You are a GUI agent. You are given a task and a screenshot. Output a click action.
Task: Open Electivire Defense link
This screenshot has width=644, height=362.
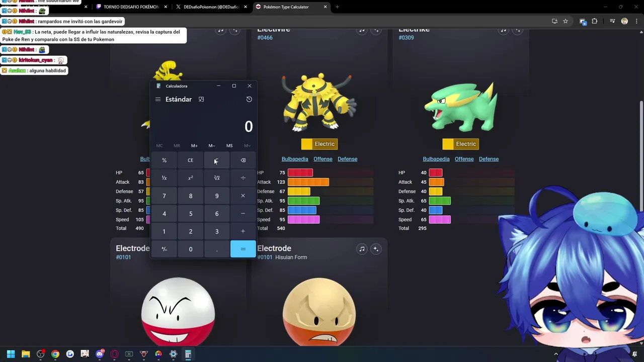pyautogui.click(x=348, y=159)
